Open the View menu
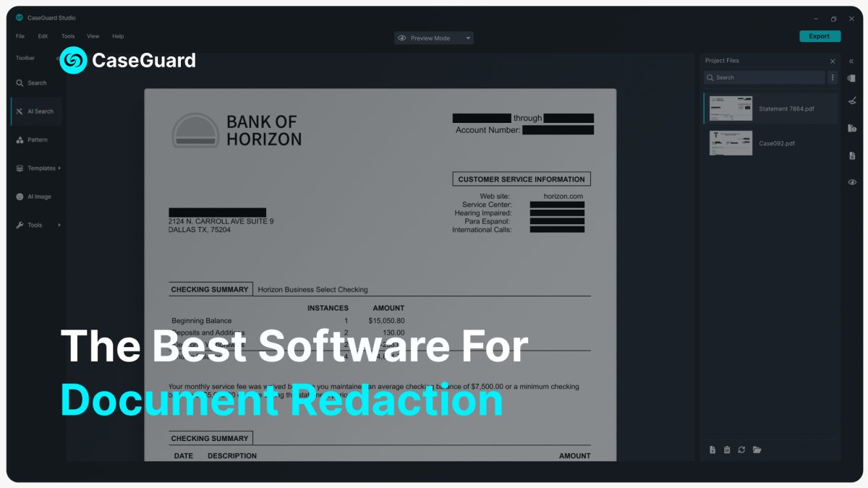This screenshot has height=488, width=868. [x=93, y=36]
